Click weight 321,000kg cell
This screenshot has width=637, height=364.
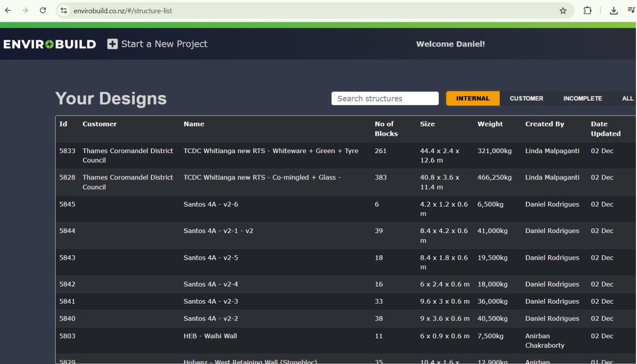(x=495, y=151)
